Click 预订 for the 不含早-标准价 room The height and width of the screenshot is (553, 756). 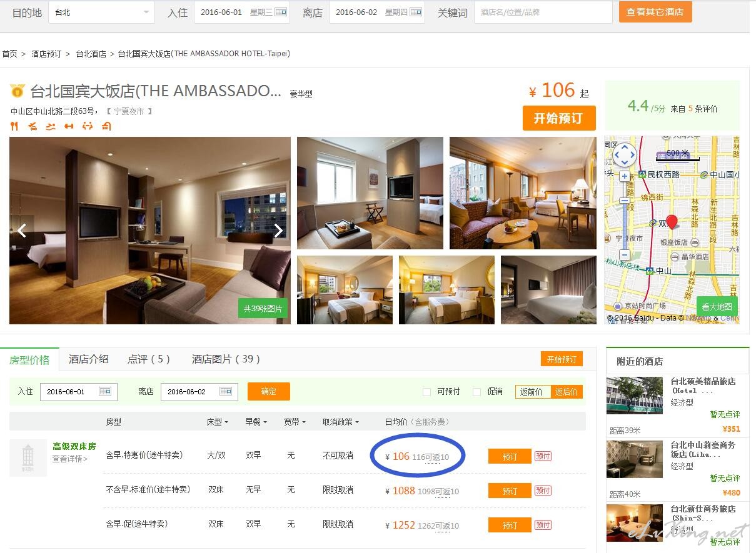tap(510, 491)
